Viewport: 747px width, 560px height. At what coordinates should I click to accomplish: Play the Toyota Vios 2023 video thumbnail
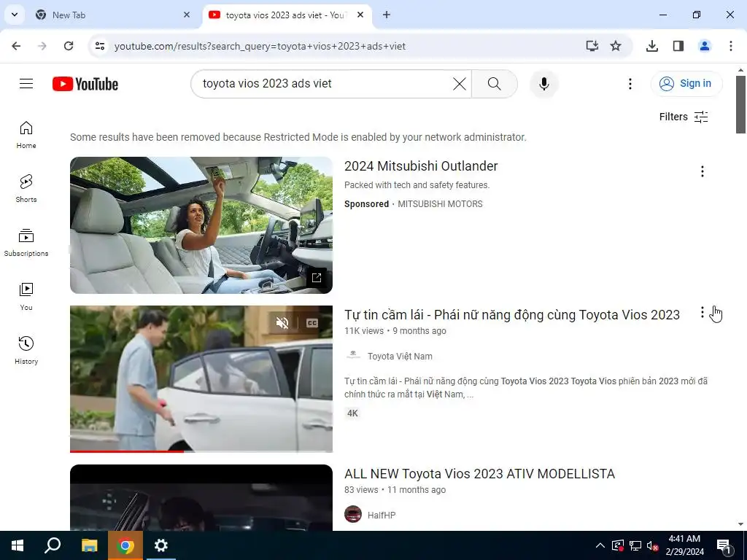[201, 378]
